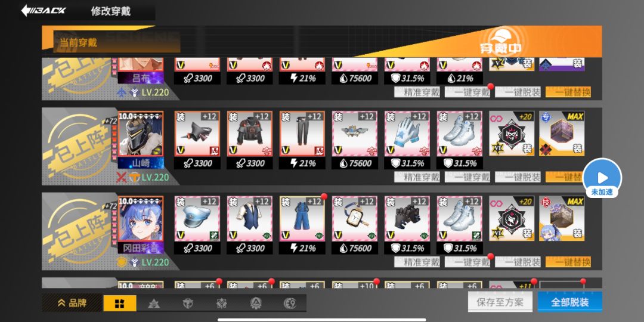This screenshot has width=644, height=322.
Task: Open 冈田彩音's +20 emblem slot
Action: [512, 218]
